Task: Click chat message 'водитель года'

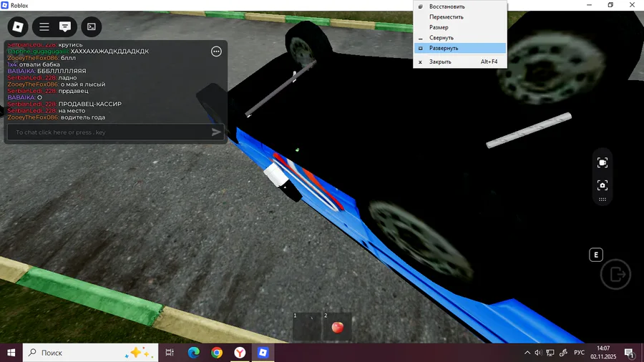Action: [83, 117]
